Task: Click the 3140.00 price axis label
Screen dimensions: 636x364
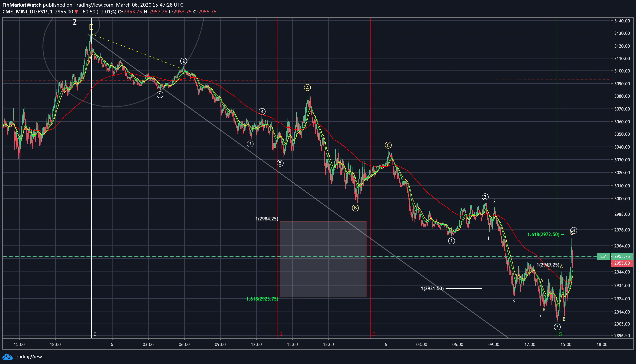Action: pos(622,21)
